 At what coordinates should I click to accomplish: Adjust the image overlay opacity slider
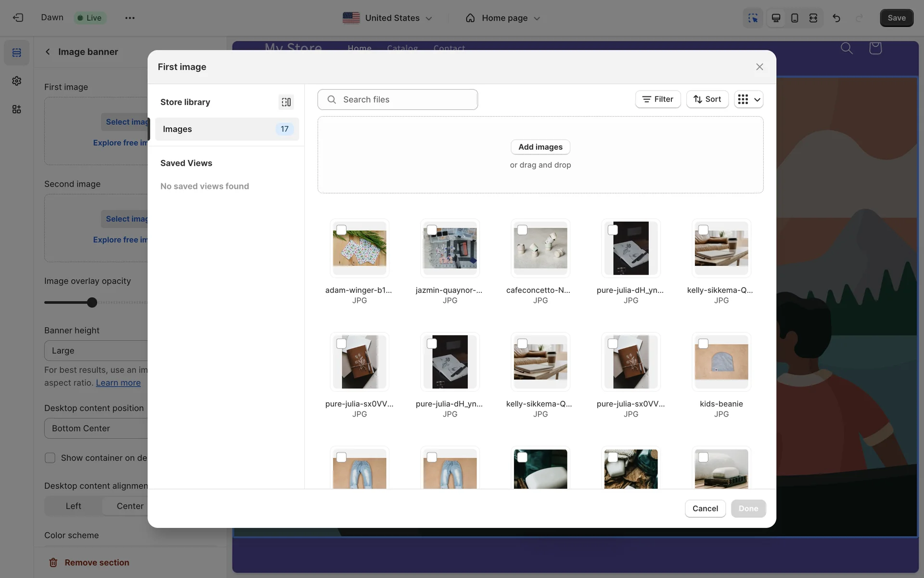coord(92,302)
